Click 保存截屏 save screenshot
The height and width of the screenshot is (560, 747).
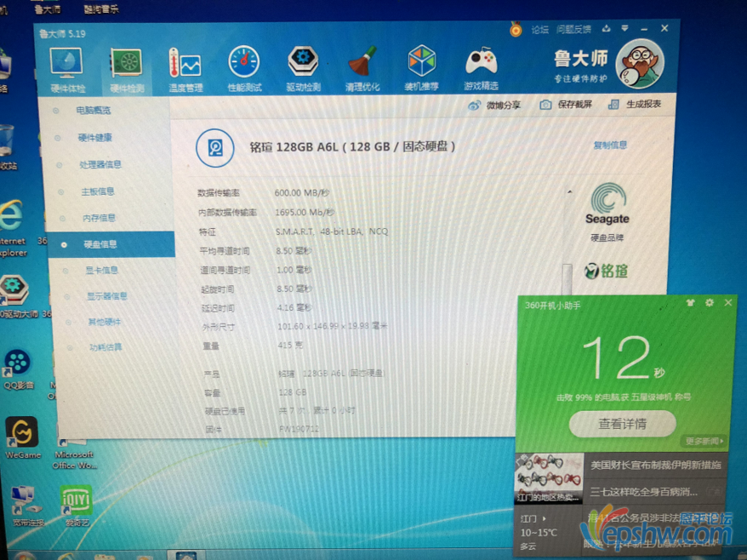pos(566,105)
